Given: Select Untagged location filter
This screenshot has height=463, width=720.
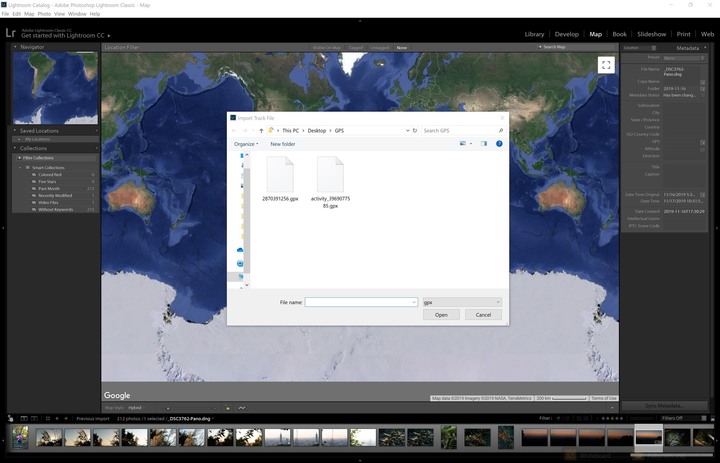Looking at the screenshot, I should click(379, 48).
